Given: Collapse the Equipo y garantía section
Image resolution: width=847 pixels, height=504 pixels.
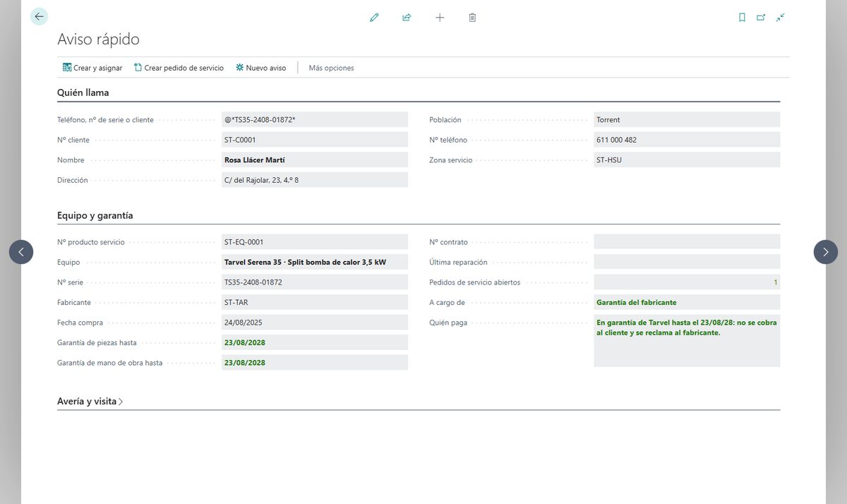Looking at the screenshot, I should point(95,215).
